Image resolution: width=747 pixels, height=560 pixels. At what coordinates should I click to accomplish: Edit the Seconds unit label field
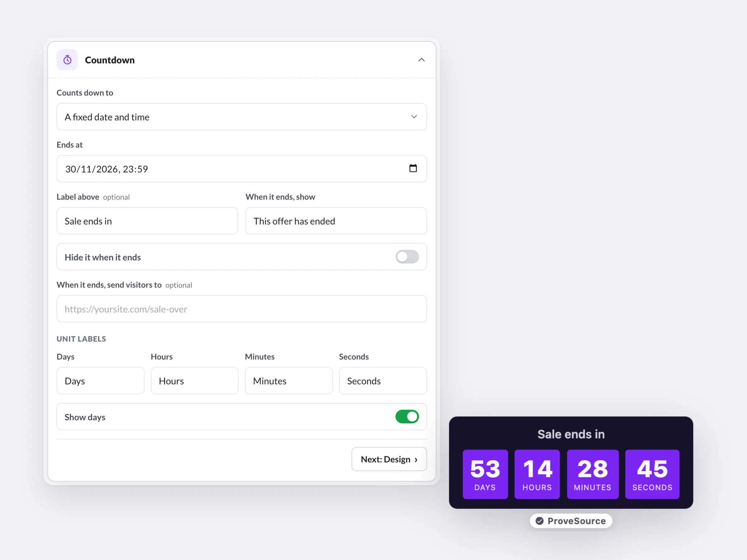coord(383,381)
